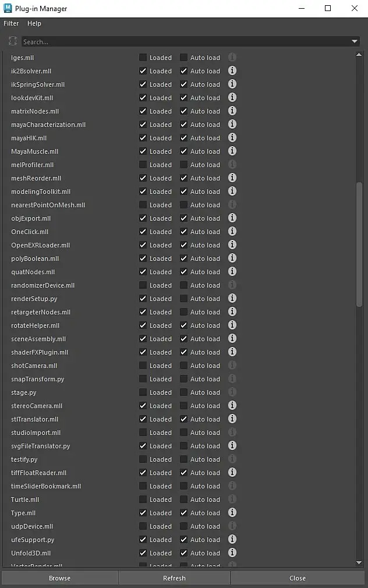
Task: Uncheck Auto load for polyBoolean.mll
Action: point(183,258)
